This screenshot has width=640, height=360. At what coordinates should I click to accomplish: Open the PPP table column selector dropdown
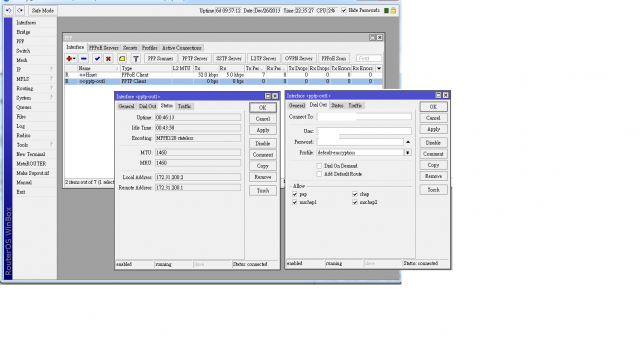click(379, 69)
